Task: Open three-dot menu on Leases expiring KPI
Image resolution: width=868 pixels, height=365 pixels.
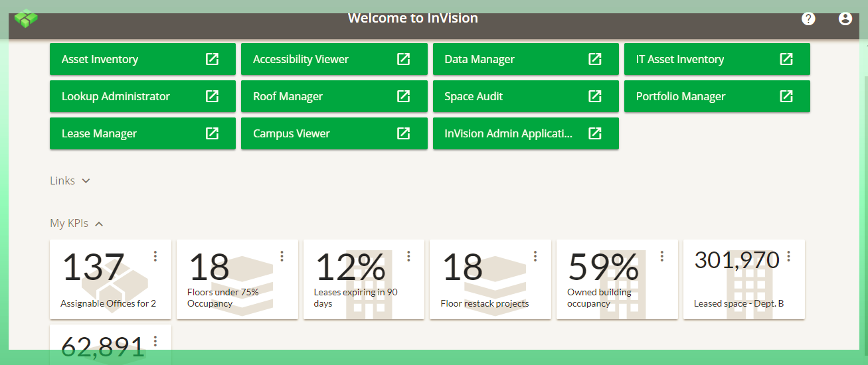Action: (x=408, y=256)
